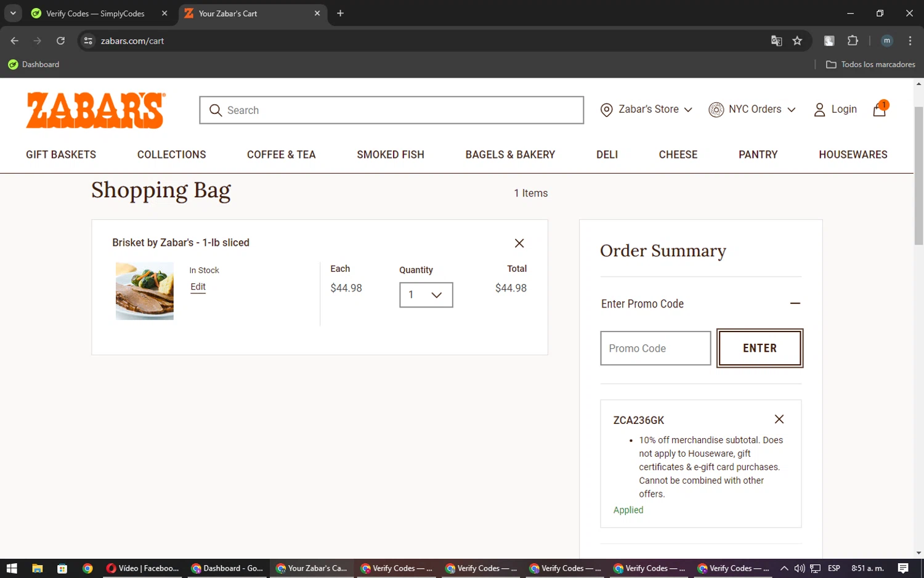The height and width of the screenshot is (578, 924).
Task: Open Video | Facebook taskbar item
Action: coord(143,568)
